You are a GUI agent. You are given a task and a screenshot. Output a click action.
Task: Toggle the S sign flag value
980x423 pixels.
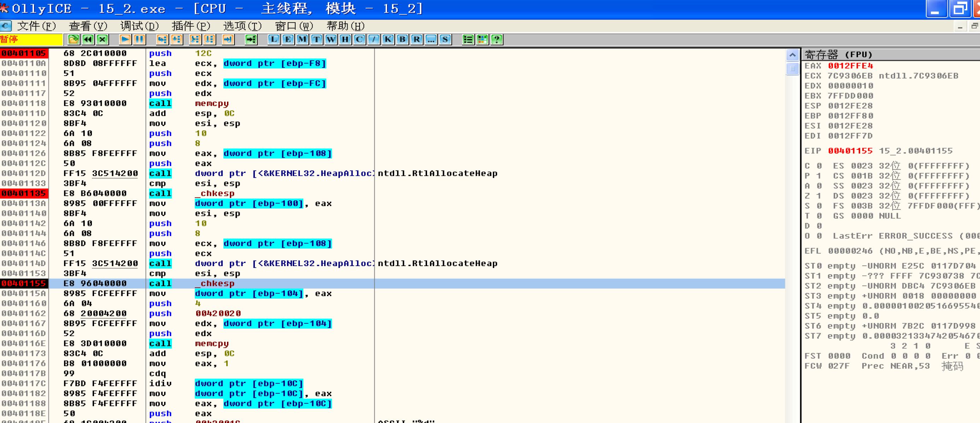coord(819,206)
